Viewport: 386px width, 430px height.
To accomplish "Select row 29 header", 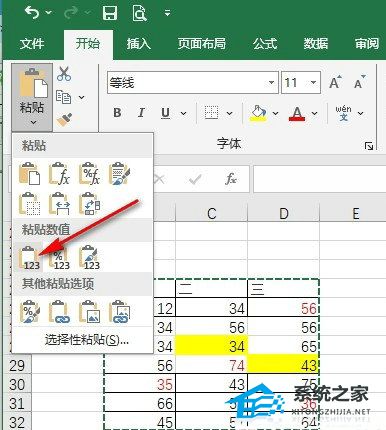I will pyautogui.click(x=17, y=365).
